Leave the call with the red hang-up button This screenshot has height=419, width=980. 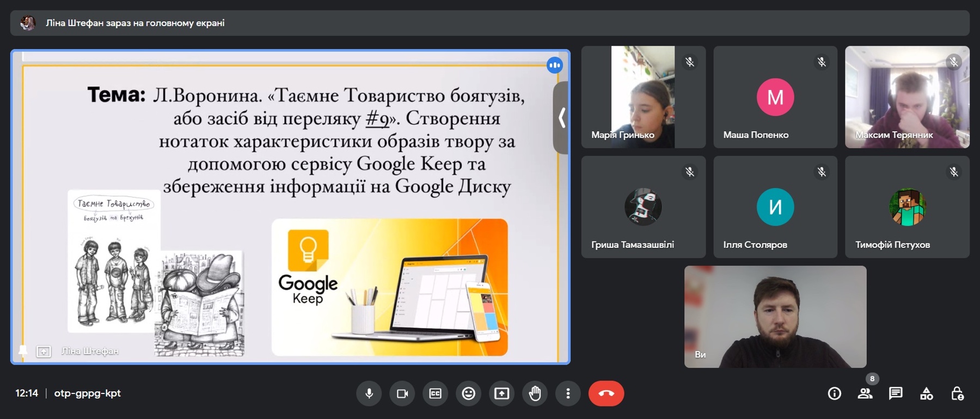pos(606,393)
